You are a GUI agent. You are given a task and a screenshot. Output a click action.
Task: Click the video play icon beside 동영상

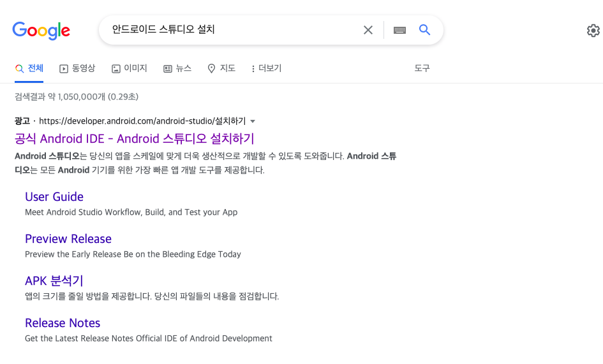point(63,69)
